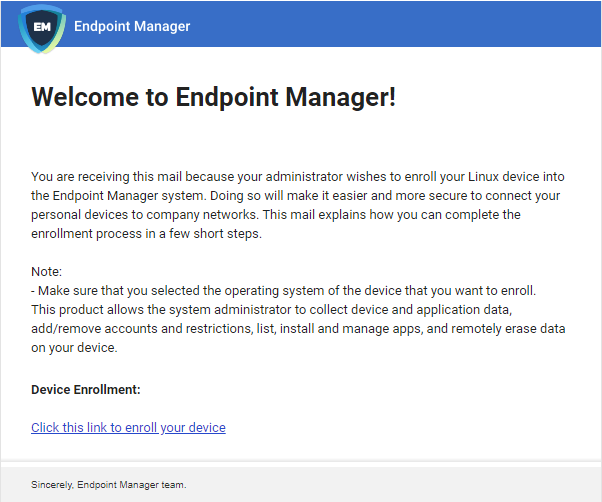Click the Sincerely, Endpoint Manager team footer

coord(109,485)
